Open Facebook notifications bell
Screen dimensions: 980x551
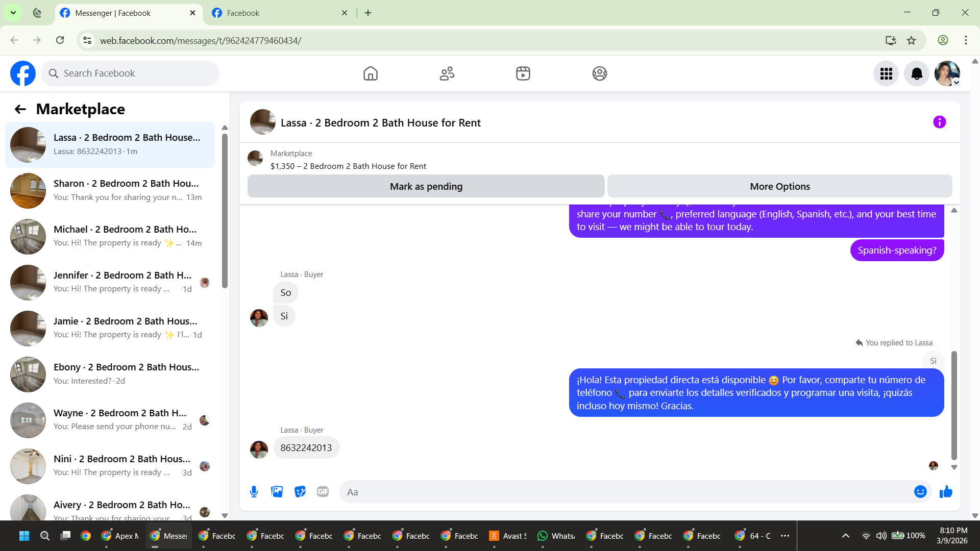coord(917,74)
